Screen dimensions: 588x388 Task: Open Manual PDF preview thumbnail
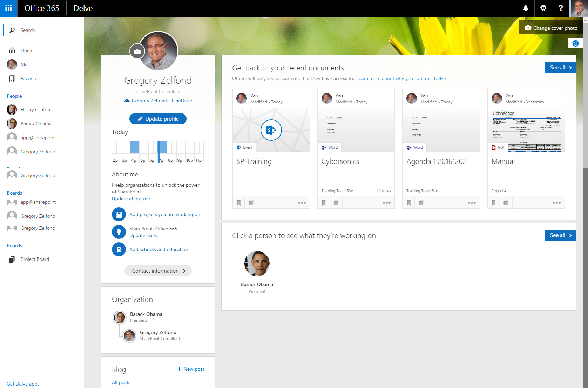click(x=526, y=130)
